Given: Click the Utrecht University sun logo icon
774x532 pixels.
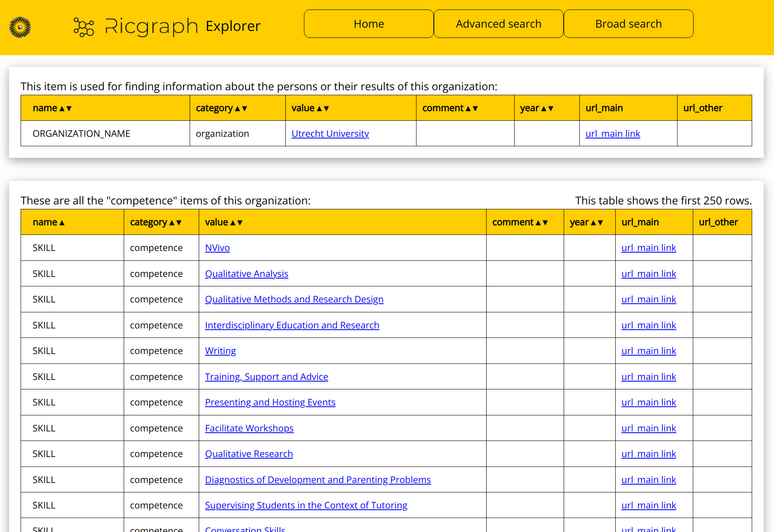Looking at the screenshot, I should coord(20,27).
